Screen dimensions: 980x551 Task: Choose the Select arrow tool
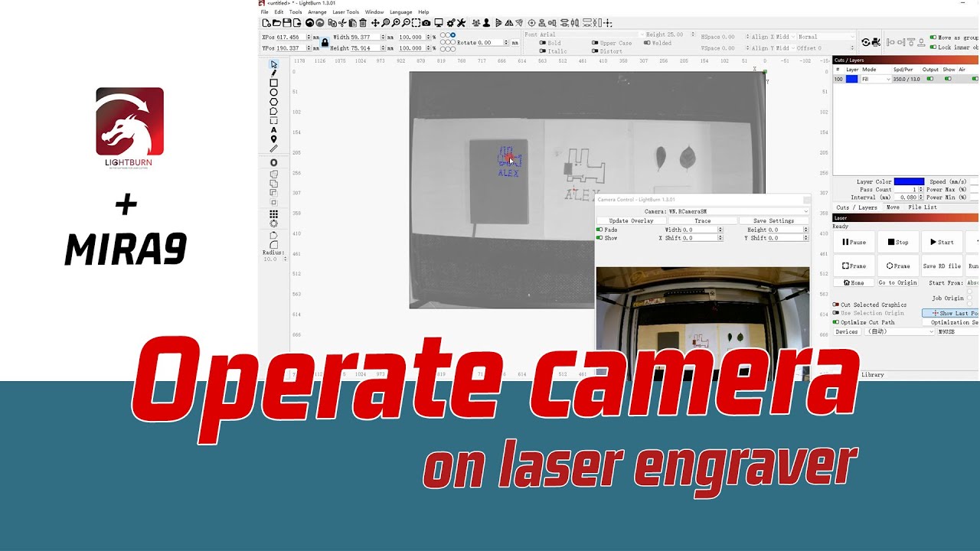coord(273,64)
